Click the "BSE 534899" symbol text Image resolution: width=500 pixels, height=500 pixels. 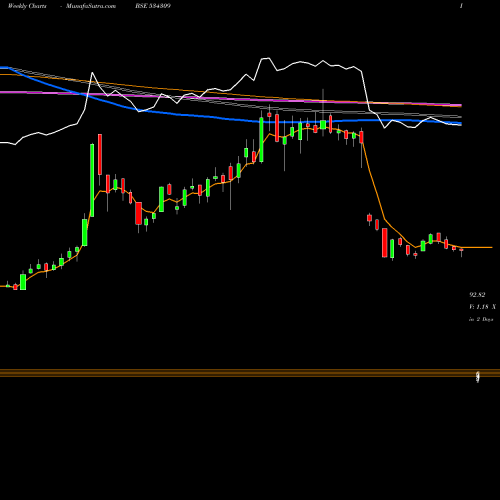pos(153,6)
